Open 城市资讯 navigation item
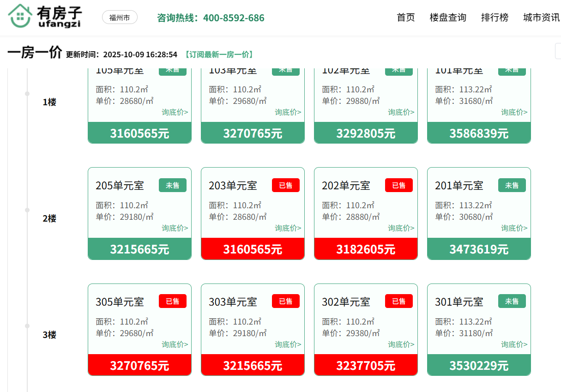This screenshot has width=561, height=392. tap(541, 18)
